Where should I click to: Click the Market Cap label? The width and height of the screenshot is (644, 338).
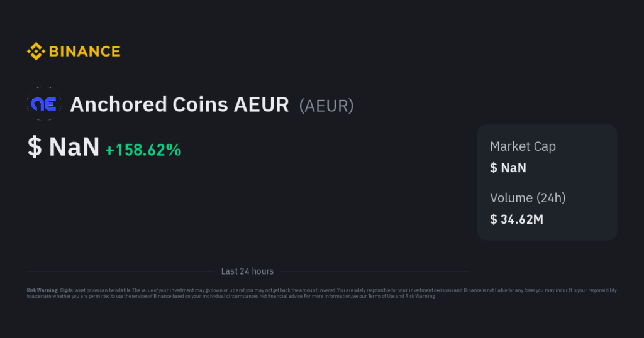[523, 146]
